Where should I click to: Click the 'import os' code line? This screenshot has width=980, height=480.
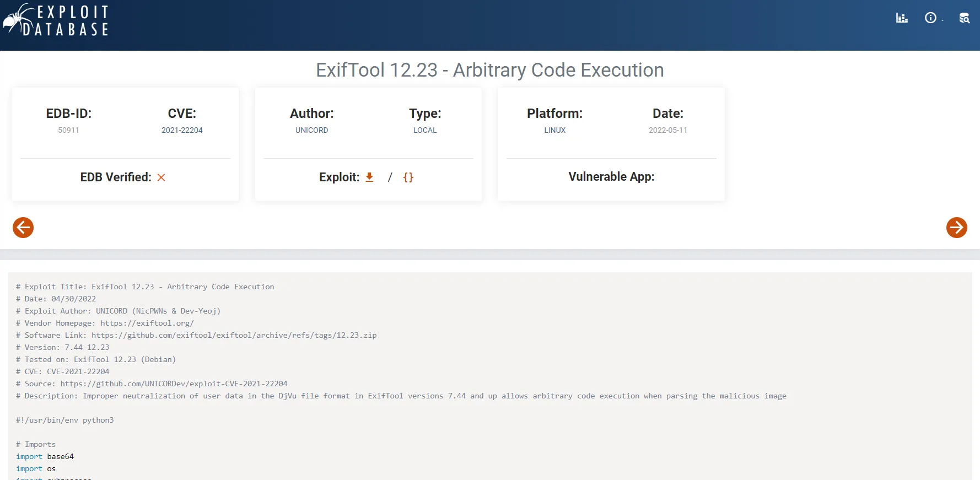point(36,468)
